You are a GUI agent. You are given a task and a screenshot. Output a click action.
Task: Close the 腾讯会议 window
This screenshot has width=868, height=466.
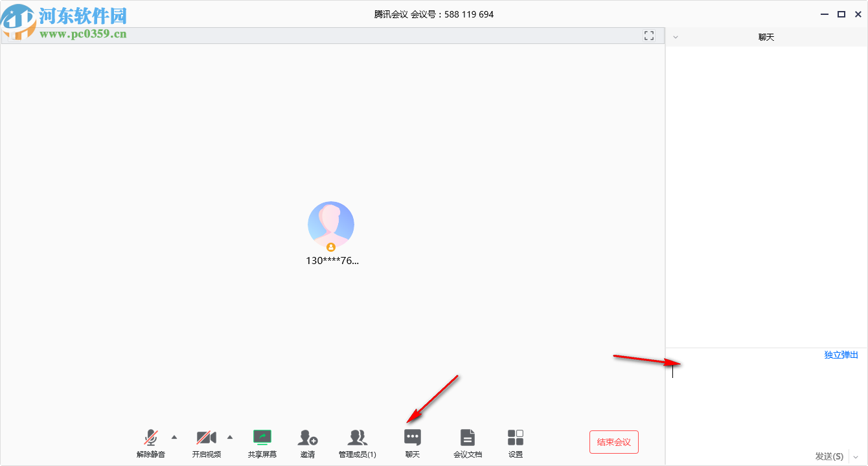click(x=858, y=14)
